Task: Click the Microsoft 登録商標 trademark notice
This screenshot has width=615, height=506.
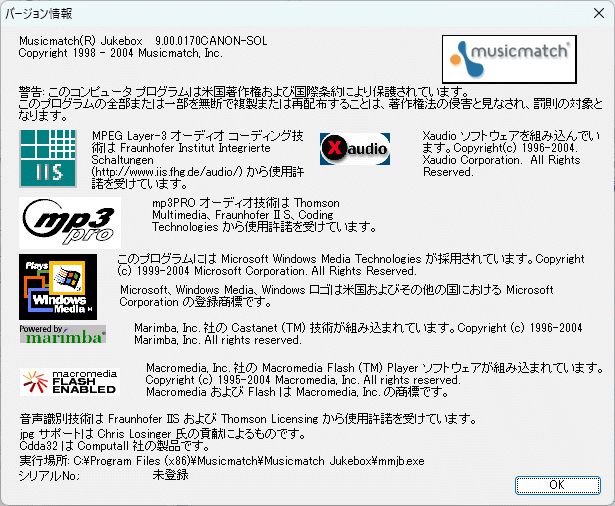Action: [x=337, y=296]
